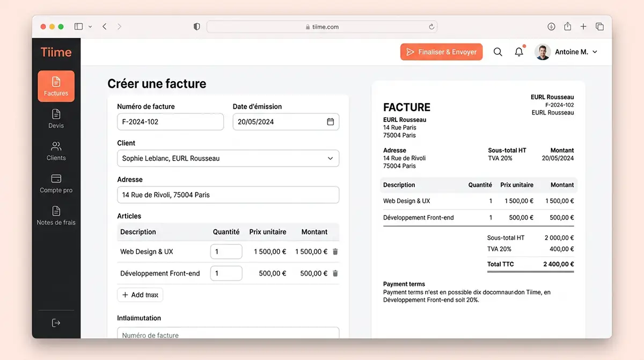644x360 pixels.
Task: Click the Adresse field 14 Rue de Rivoli
Action: click(x=228, y=195)
